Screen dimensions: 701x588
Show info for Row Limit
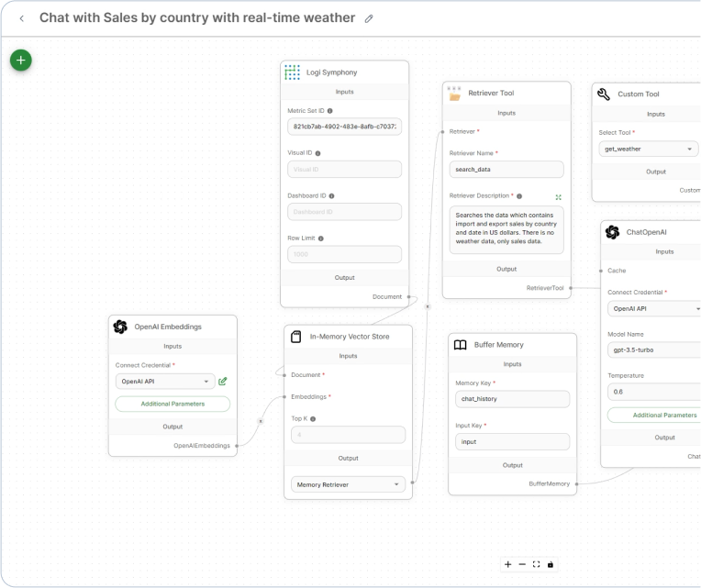pyautogui.click(x=320, y=239)
